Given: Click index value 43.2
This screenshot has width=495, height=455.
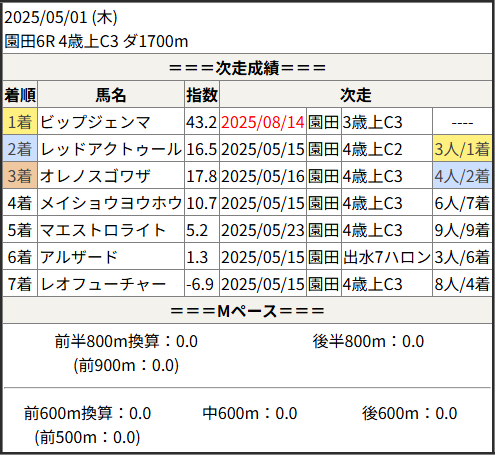Looking at the screenshot, I should tap(202, 122).
